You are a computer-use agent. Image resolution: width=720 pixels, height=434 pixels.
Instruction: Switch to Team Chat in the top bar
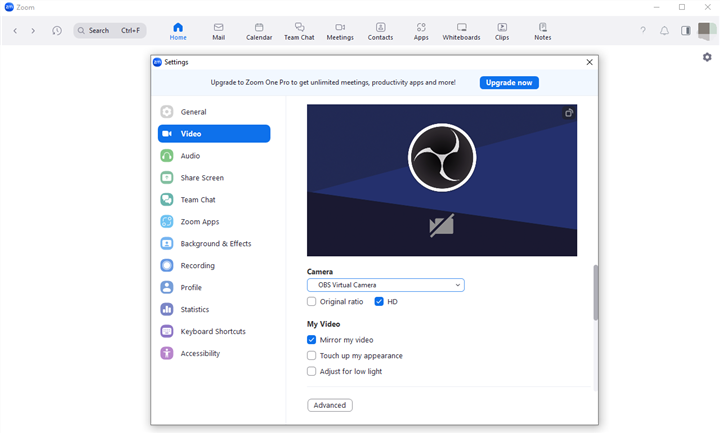point(299,31)
